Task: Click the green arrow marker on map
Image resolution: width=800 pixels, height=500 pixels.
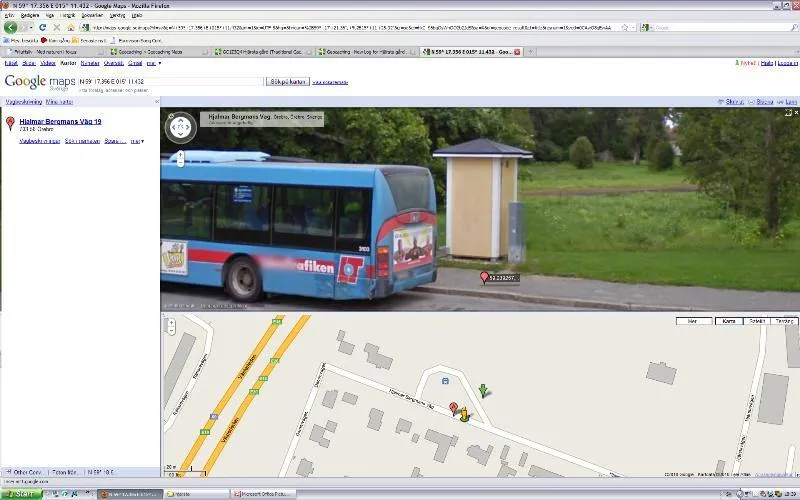Action: tap(484, 390)
